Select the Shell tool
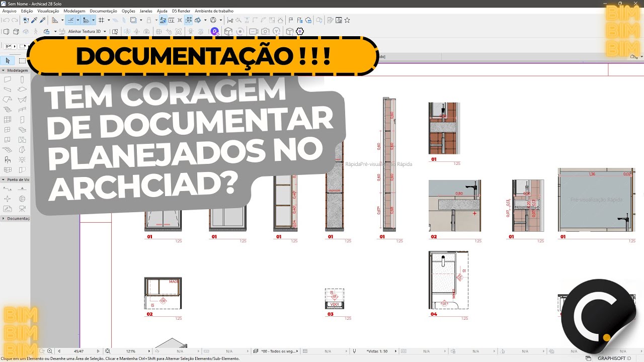 click(x=22, y=99)
